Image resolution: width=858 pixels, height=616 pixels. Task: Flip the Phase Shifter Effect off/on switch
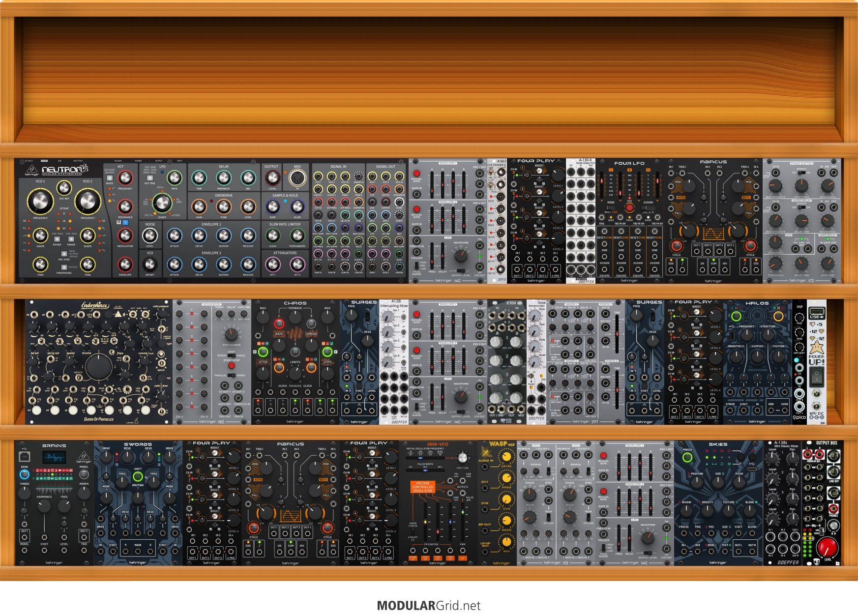(x=801, y=173)
